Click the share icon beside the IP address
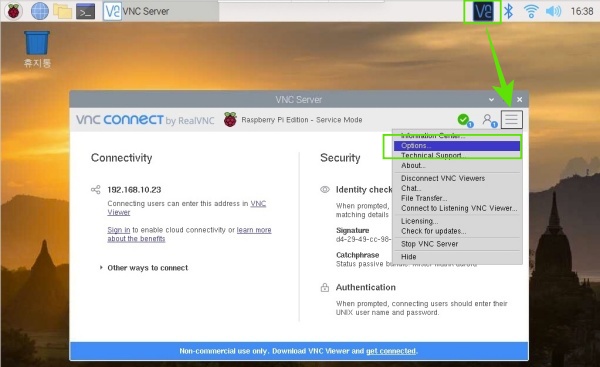The width and height of the screenshot is (600, 367). coord(96,189)
